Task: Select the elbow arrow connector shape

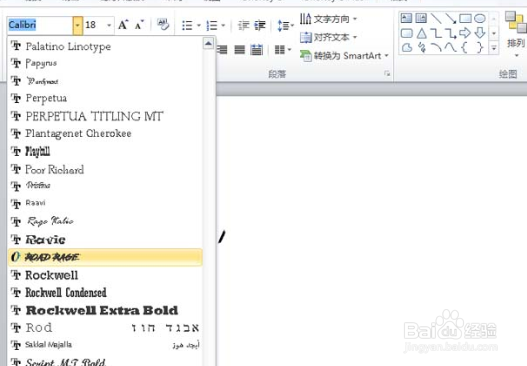Action: click(x=450, y=33)
